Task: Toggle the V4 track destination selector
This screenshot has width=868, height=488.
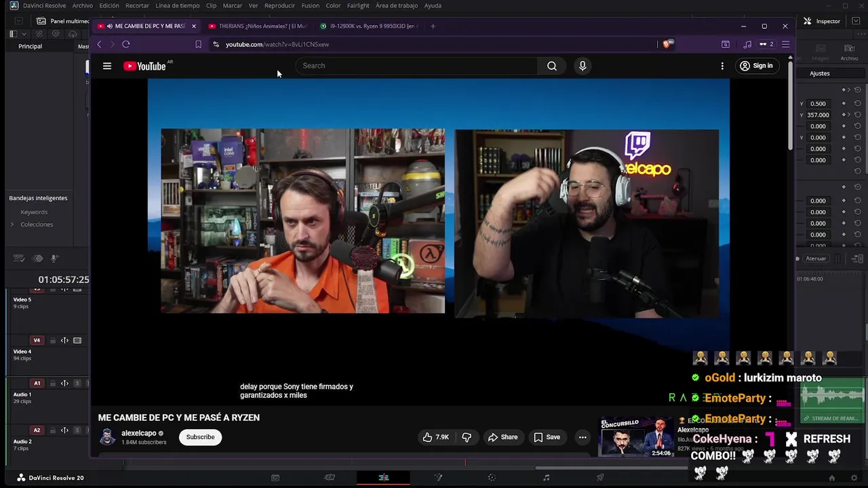Action: pyautogui.click(x=37, y=340)
